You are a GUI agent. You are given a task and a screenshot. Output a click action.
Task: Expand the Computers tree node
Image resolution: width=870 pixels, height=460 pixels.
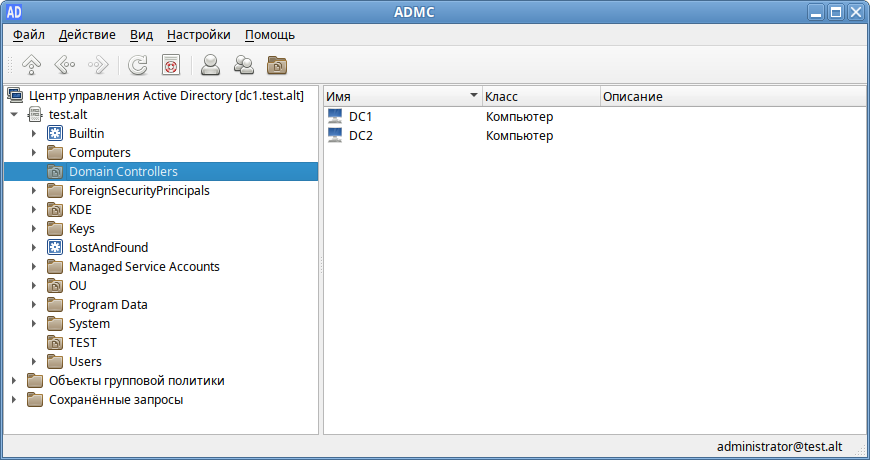[34, 153]
